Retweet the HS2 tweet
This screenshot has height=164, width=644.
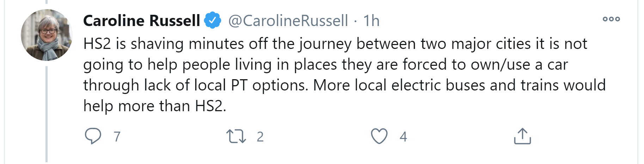[x=236, y=136]
